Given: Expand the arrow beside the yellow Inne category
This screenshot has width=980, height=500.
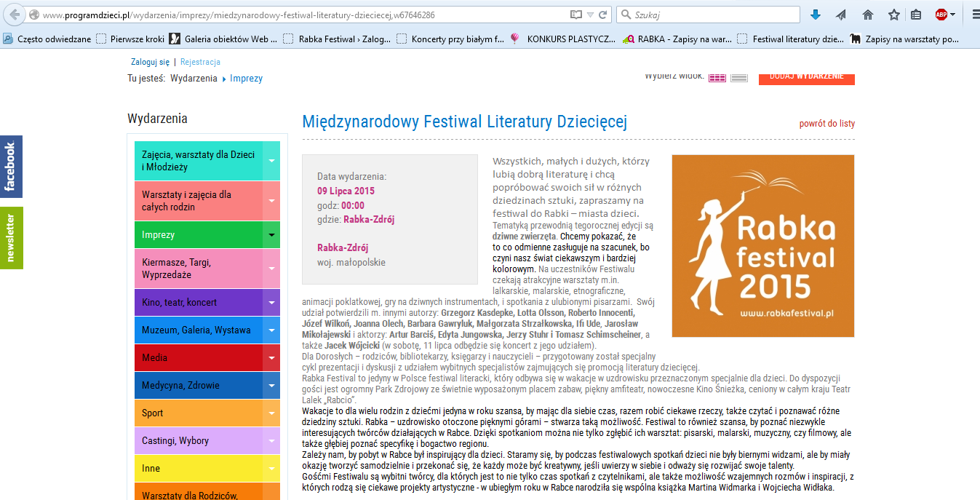Looking at the screenshot, I should pos(271,468).
